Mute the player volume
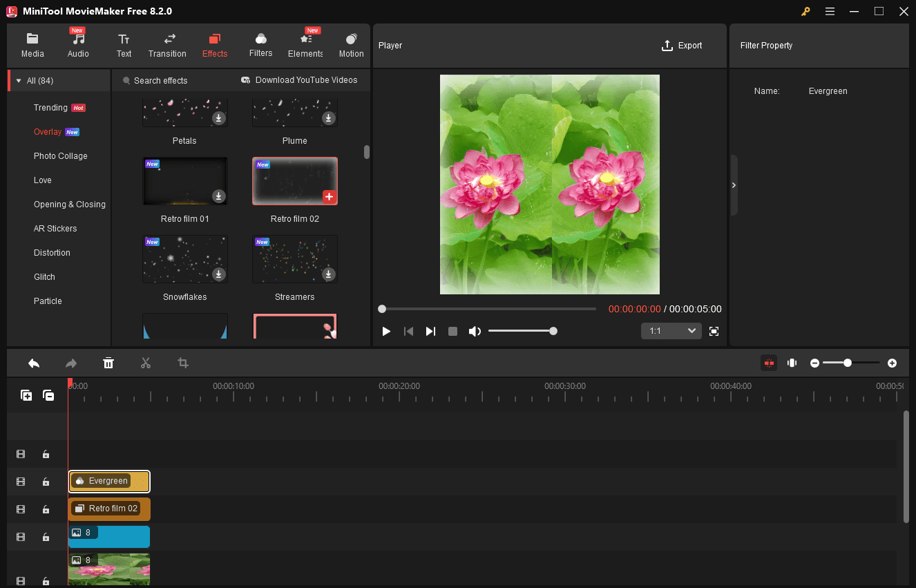The image size is (916, 588). (x=475, y=332)
